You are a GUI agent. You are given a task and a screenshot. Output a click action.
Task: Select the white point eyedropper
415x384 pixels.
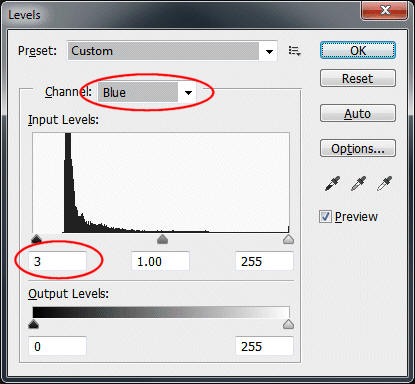(x=384, y=184)
